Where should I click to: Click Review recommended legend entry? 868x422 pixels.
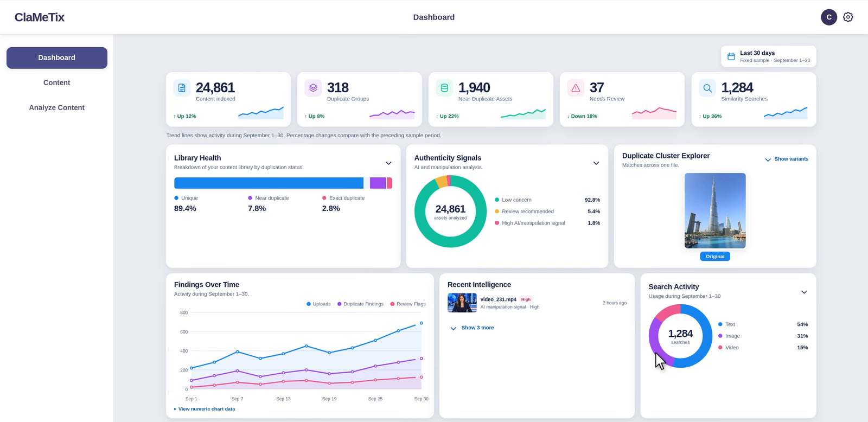pyautogui.click(x=547, y=212)
